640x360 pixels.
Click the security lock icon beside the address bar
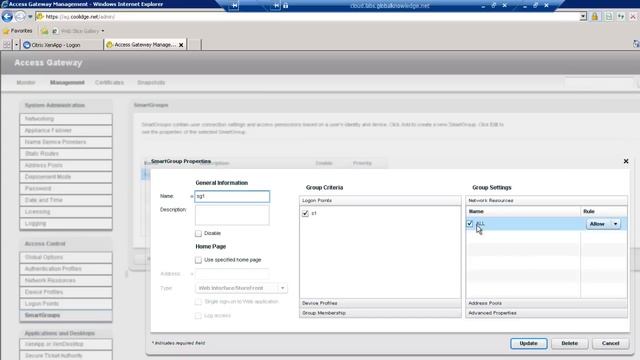coord(595,17)
